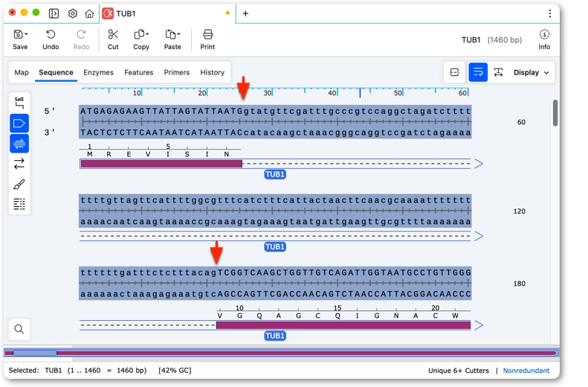
Task: Open the three-dot overflow menu
Action: (x=550, y=13)
